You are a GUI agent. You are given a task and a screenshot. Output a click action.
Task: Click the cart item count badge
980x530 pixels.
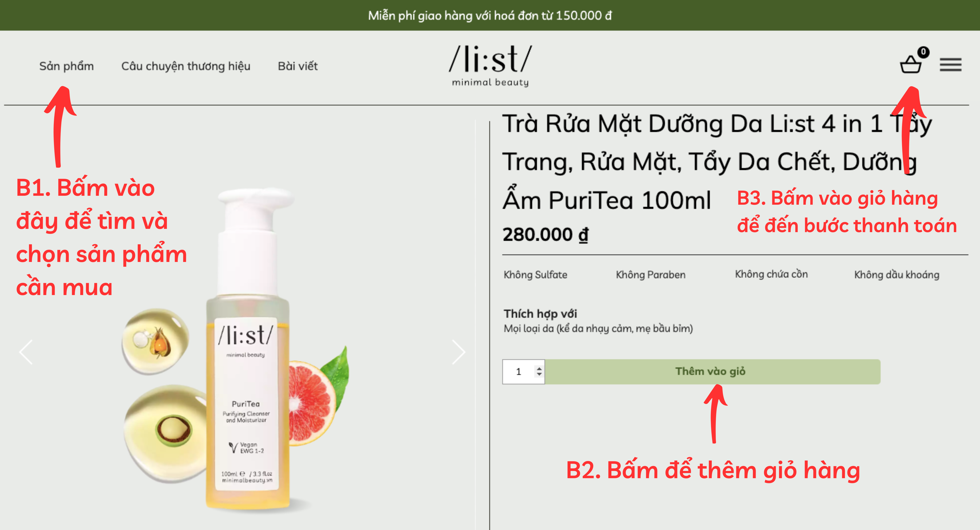(x=923, y=52)
